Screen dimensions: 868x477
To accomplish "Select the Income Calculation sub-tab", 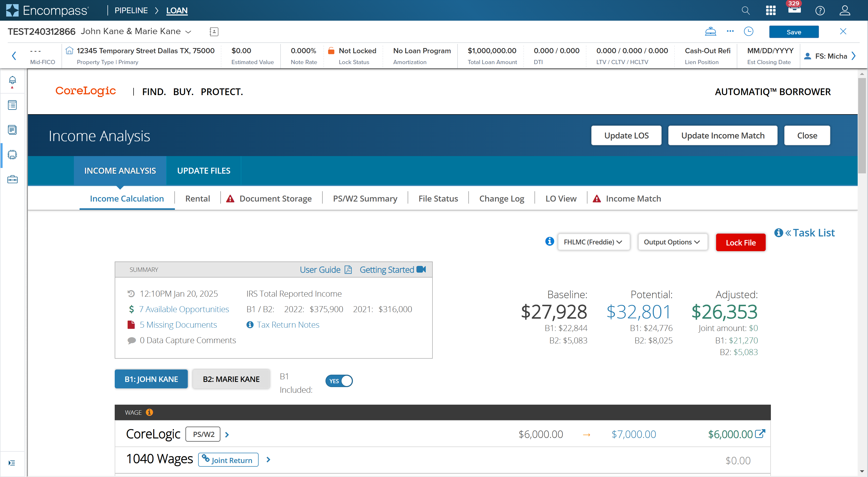I will (127, 198).
